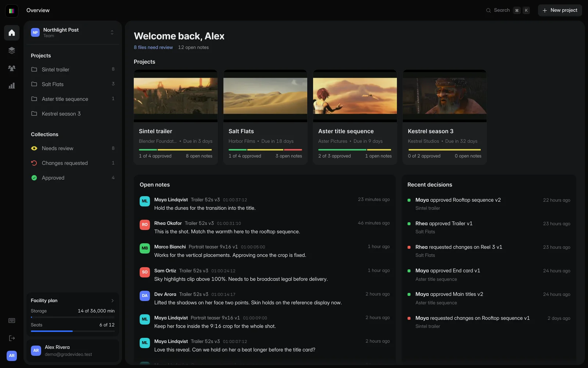The height and width of the screenshot is (368, 588).
Task: Click the sign out icon in rail
Action: (12, 338)
